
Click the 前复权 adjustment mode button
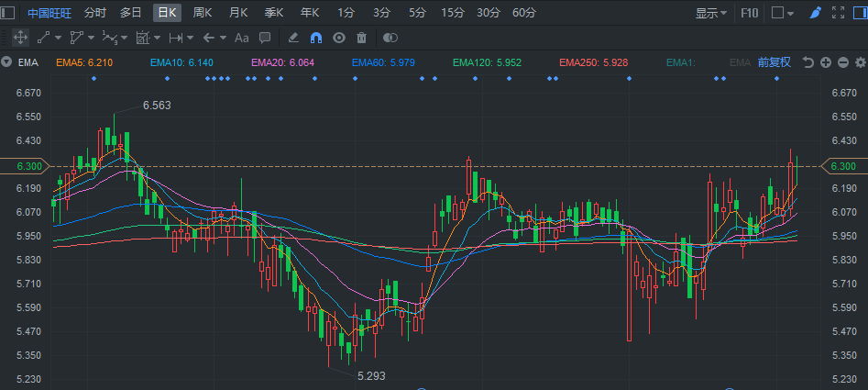click(x=774, y=62)
